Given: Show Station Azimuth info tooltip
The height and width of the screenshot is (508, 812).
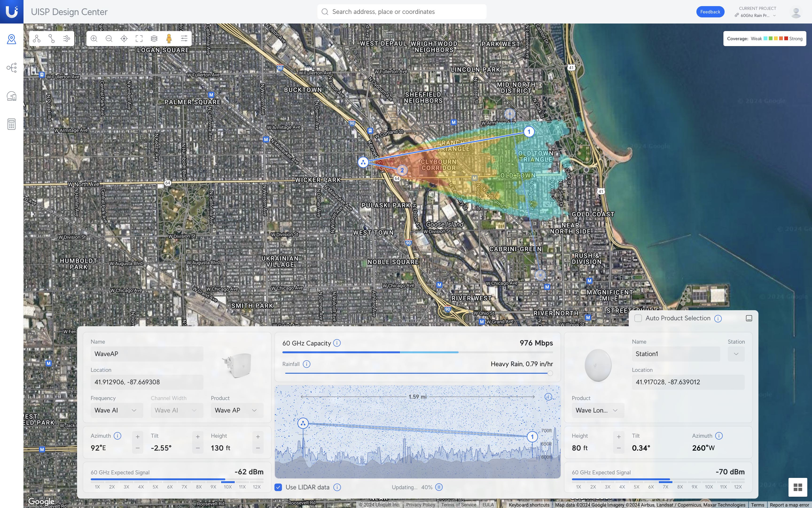Looking at the screenshot, I should [x=719, y=436].
